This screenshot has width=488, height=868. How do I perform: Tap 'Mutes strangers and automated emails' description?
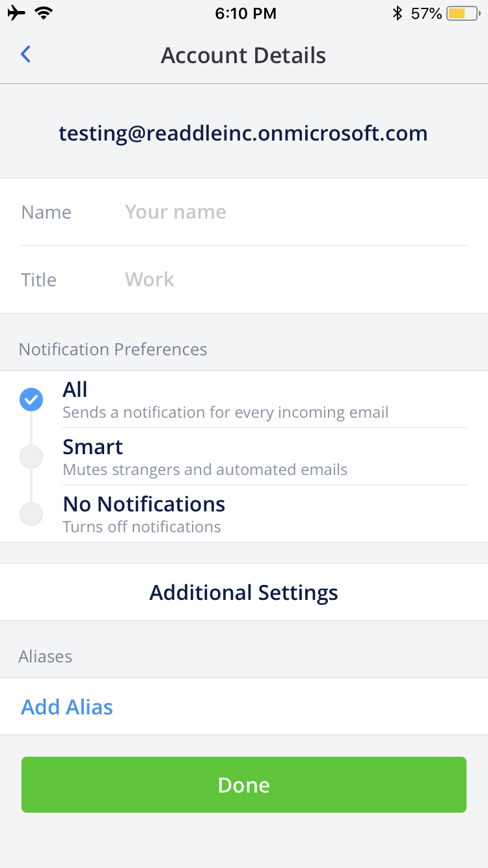pyautogui.click(x=205, y=470)
